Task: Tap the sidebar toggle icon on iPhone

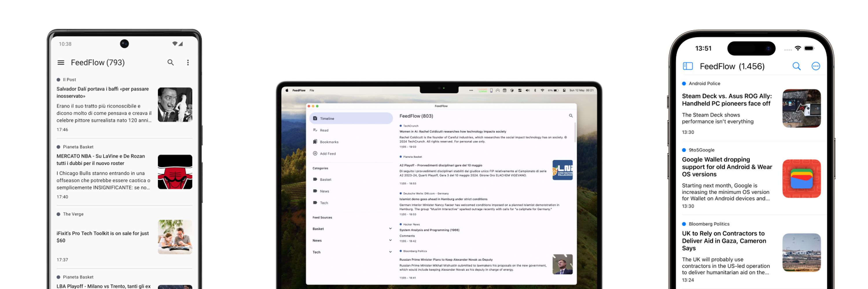Action: [x=687, y=66]
